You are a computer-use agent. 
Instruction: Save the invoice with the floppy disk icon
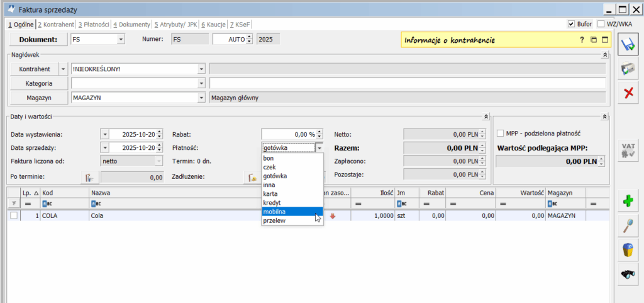[627, 45]
